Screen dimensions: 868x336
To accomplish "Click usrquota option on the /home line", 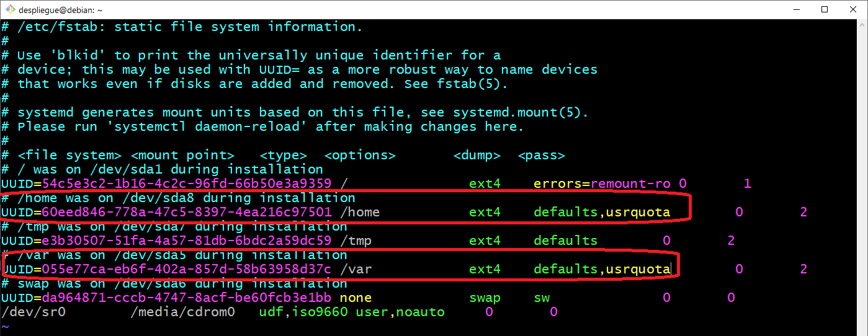I will (638, 212).
